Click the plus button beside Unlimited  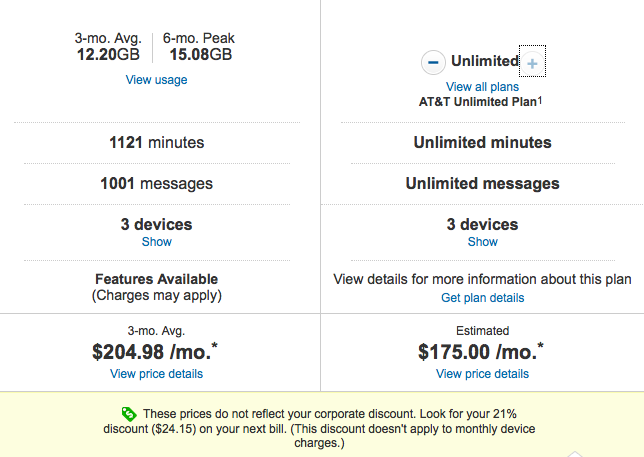(532, 63)
